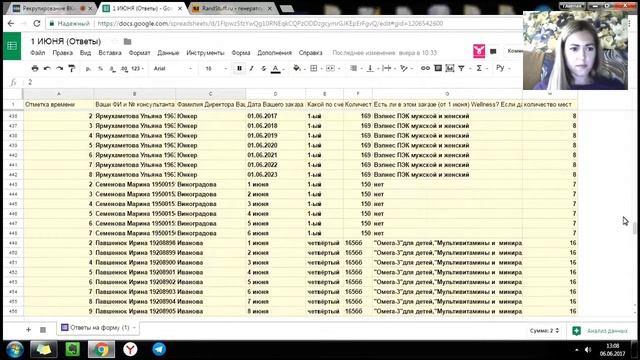This screenshot has height=360, width=640.
Task: Reload the page in browser
Action: (x=37, y=23)
